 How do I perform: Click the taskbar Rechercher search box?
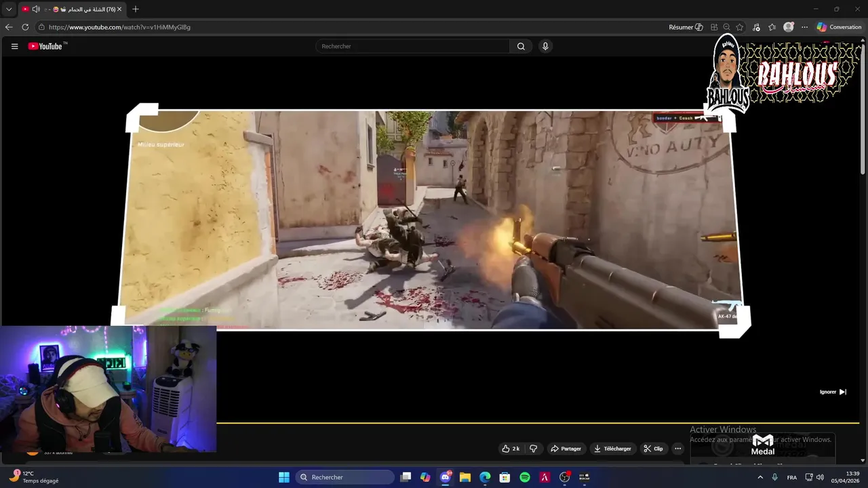[345, 477]
